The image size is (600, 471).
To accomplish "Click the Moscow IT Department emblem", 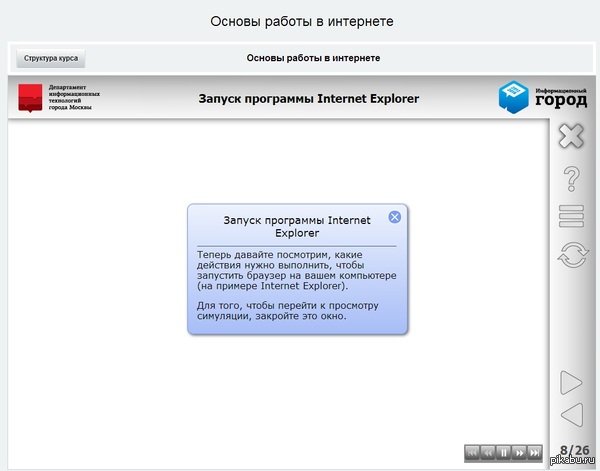I will pyautogui.click(x=31, y=97).
